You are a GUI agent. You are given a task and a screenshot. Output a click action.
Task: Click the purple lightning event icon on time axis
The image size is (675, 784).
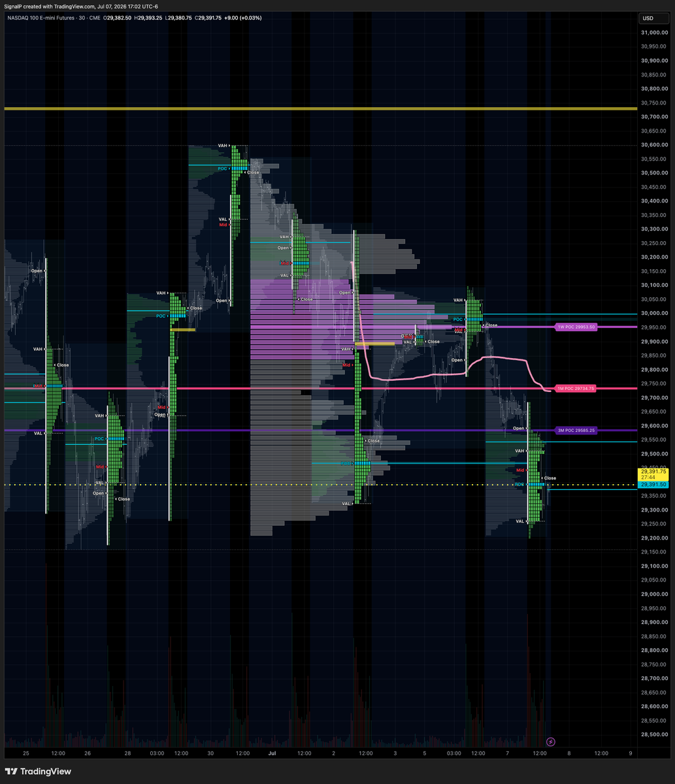[x=551, y=742]
